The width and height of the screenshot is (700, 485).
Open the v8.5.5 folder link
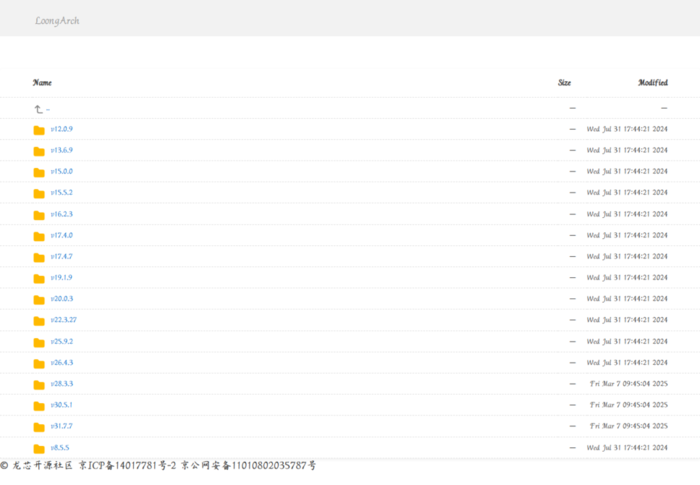click(x=60, y=447)
